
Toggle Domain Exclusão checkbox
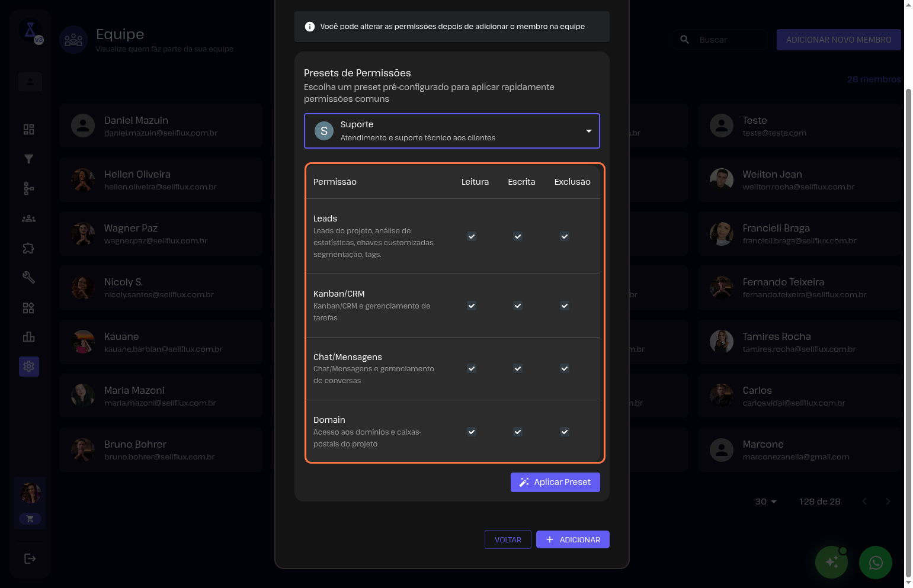coord(565,432)
